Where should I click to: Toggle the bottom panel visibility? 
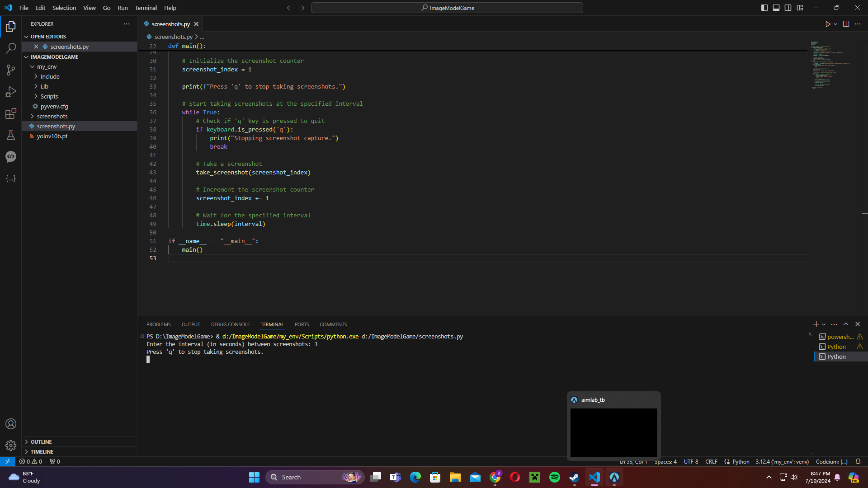pyautogui.click(x=776, y=8)
